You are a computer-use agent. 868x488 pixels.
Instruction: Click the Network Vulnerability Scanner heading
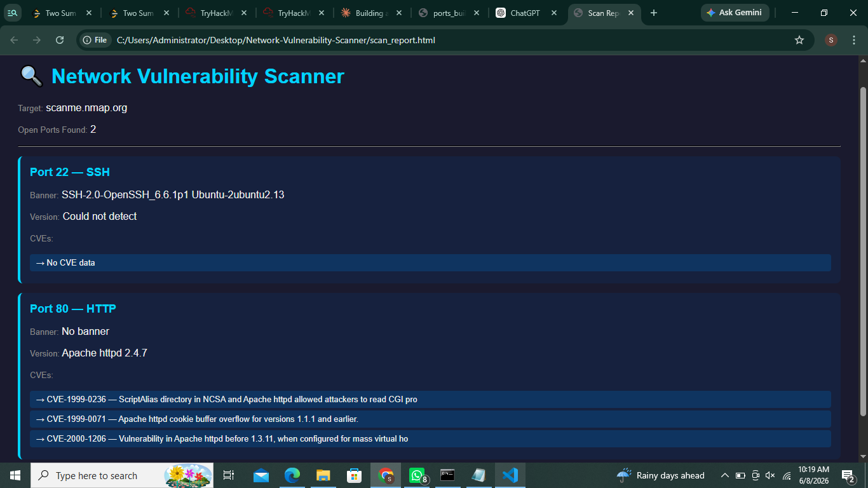pos(198,76)
